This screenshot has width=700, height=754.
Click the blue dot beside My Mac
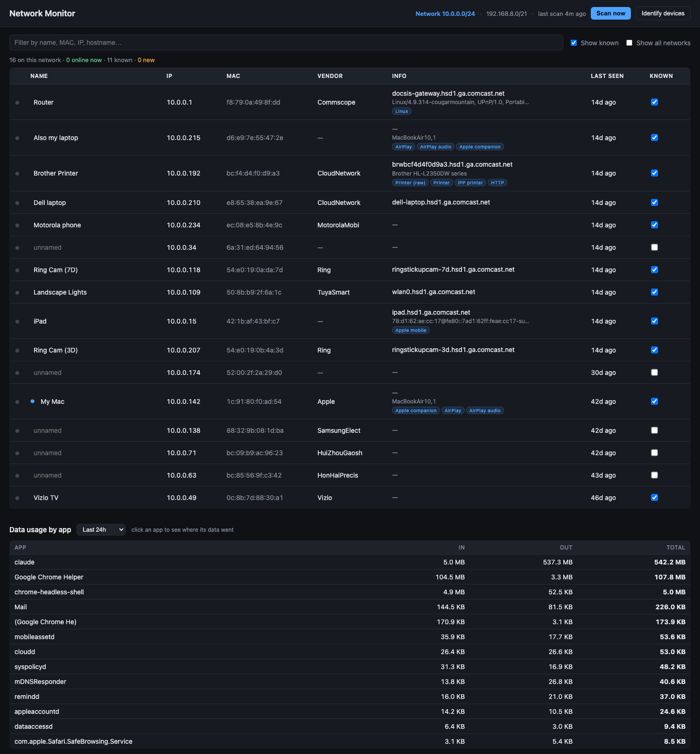[32, 401]
